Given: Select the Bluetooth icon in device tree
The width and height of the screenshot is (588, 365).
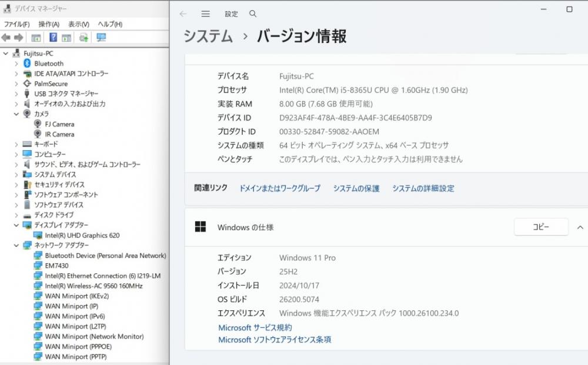Looking at the screenshot, I should click(x=27, y=64).
